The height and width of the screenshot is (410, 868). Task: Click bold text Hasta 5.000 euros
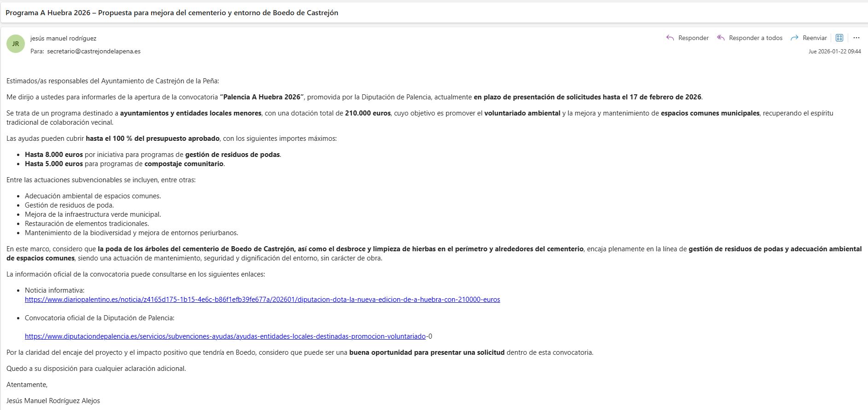click(54, 164)
